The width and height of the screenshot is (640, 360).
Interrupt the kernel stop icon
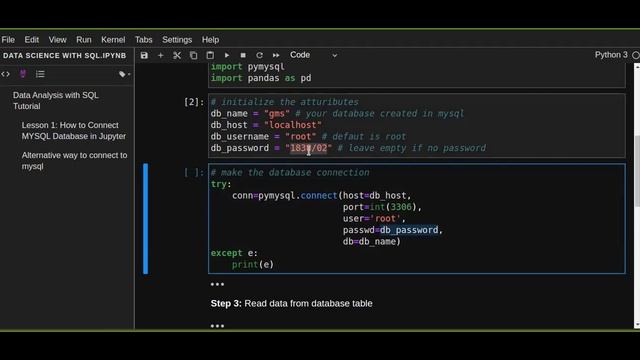[x=243, y=55]
